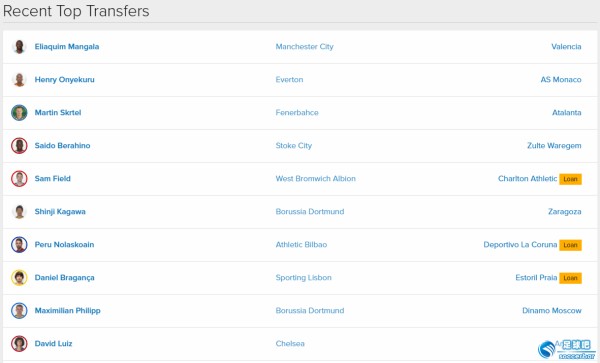Click Maximilian Philipp's avatar icon
The height and width of the screenshot is (363, 600).
click(x=19, y=311)
